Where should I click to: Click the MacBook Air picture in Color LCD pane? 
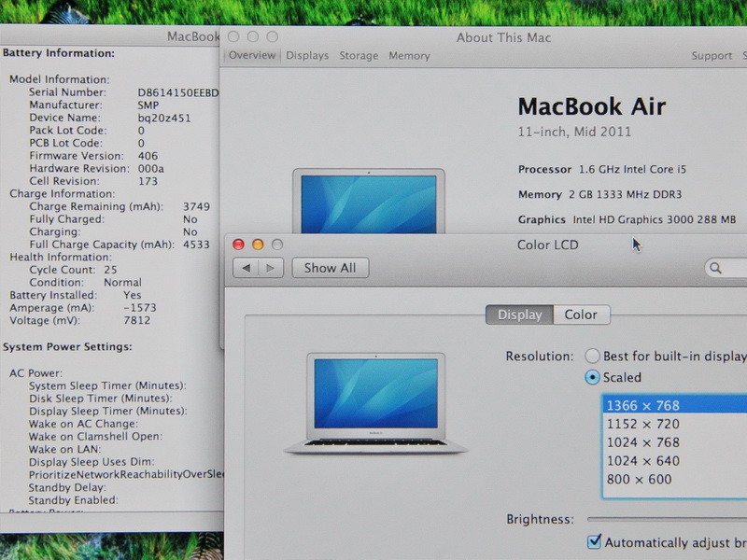[x=376, y=403]
